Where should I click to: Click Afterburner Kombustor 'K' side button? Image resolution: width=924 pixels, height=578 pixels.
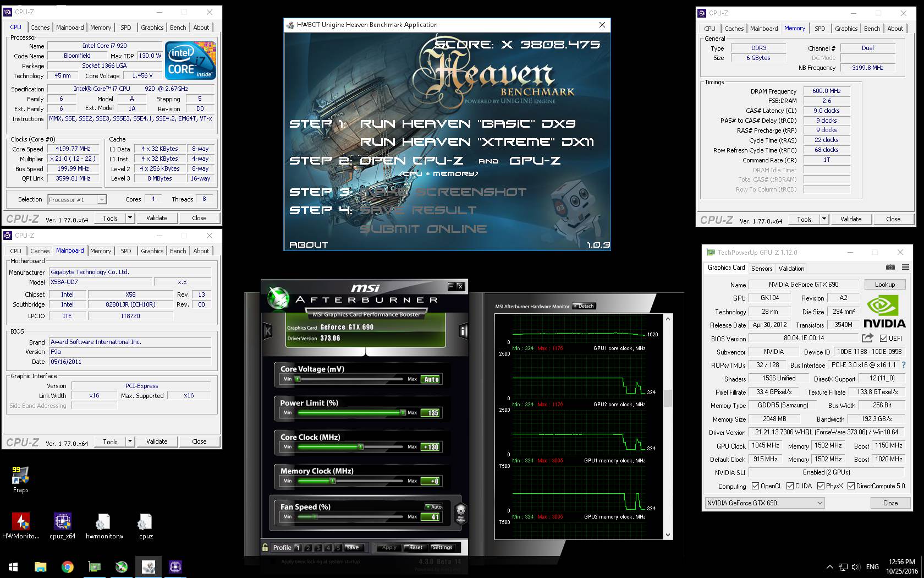(x=268, y=331)
